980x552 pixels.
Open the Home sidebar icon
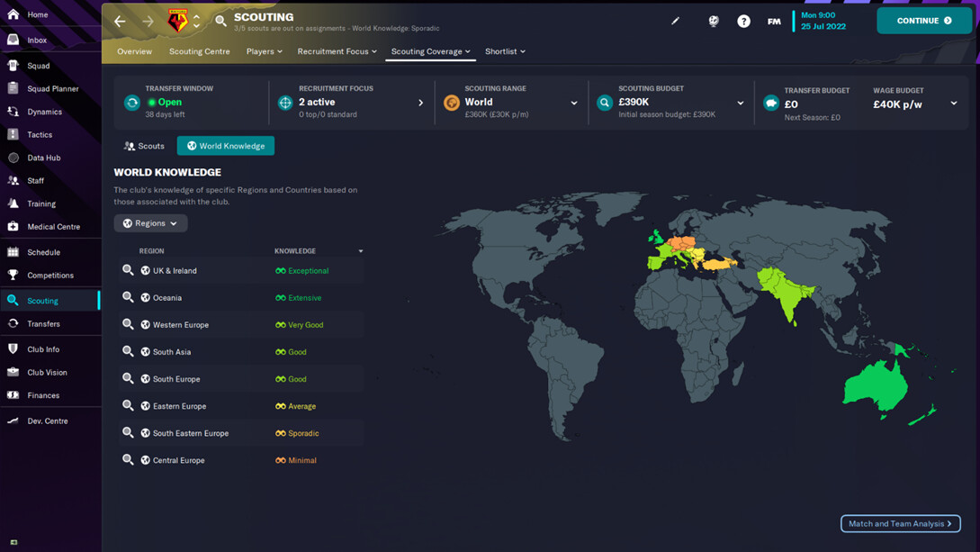(13, 14)
